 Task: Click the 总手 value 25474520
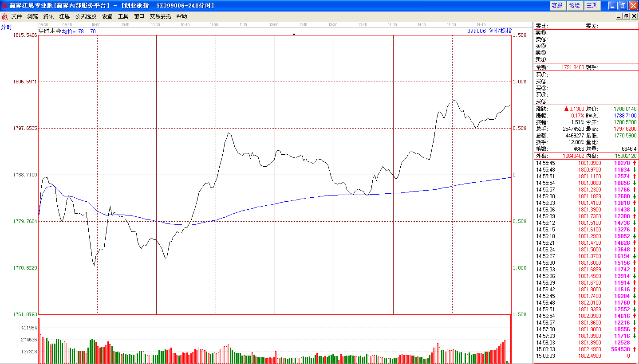tap(574, 129)
